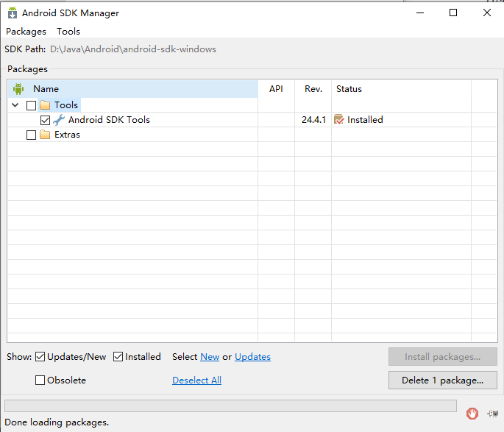Toggle the Installed show filter
This screenshot has width=504, height=432.
tap(118, 356)
